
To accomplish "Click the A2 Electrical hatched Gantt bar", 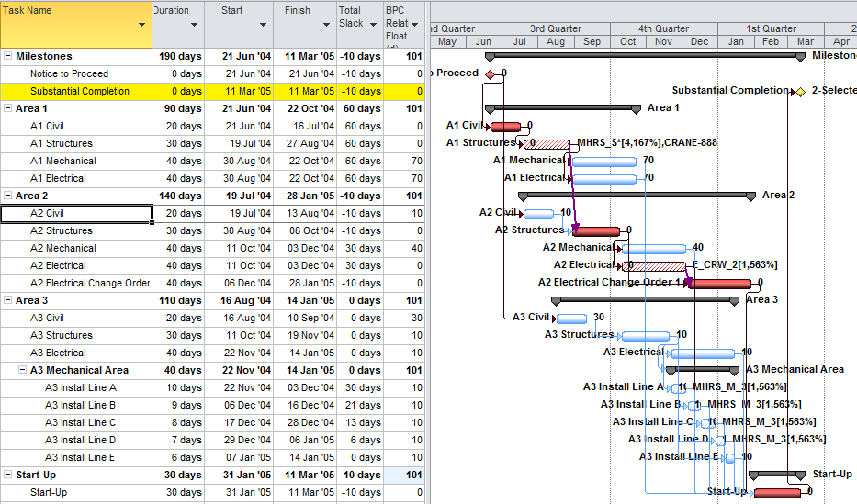I will pos(654,266).
